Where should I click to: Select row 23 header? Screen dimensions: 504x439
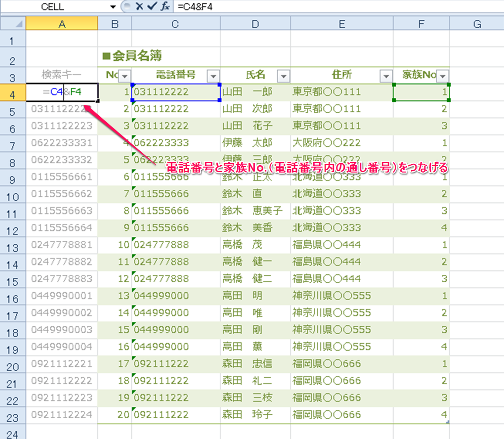point(12,415)
